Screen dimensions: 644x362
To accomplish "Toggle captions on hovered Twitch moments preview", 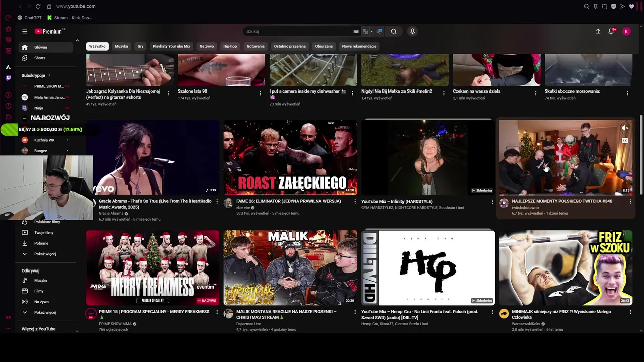I will 625,140.
